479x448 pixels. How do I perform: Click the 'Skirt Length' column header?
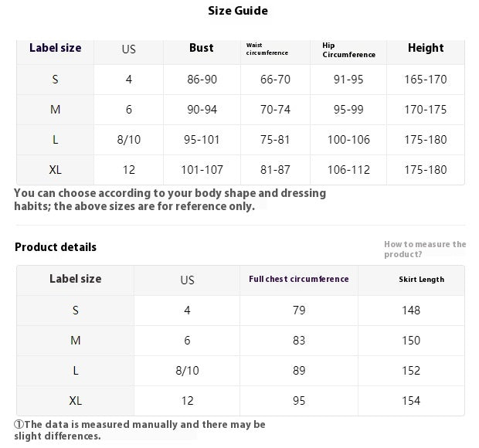421,280
